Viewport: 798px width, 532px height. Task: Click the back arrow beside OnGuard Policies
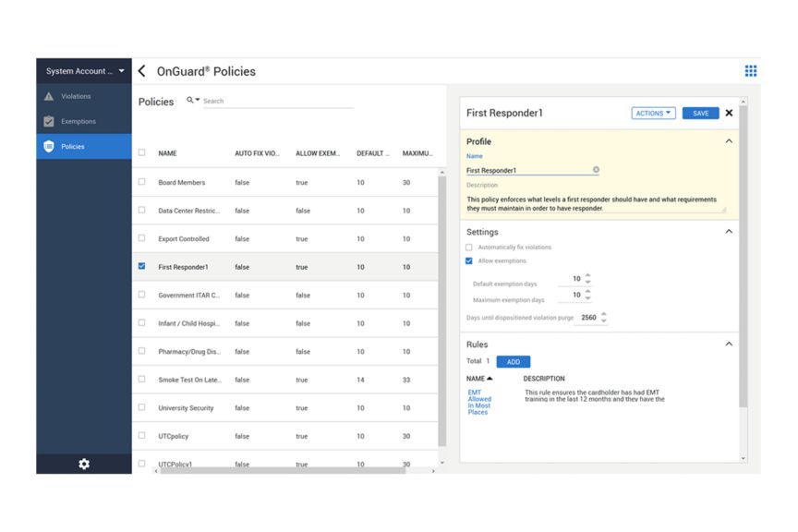pyautogui.click(x=142, y=71)
